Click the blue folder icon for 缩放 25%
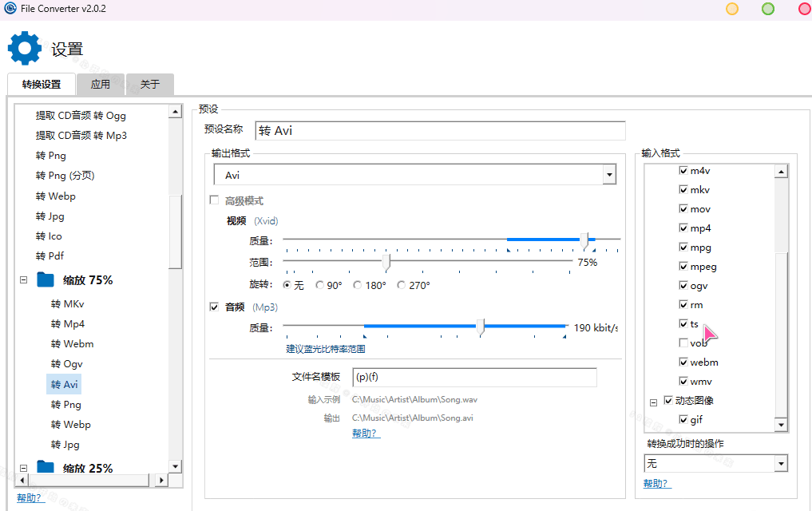 coord(46,469)
